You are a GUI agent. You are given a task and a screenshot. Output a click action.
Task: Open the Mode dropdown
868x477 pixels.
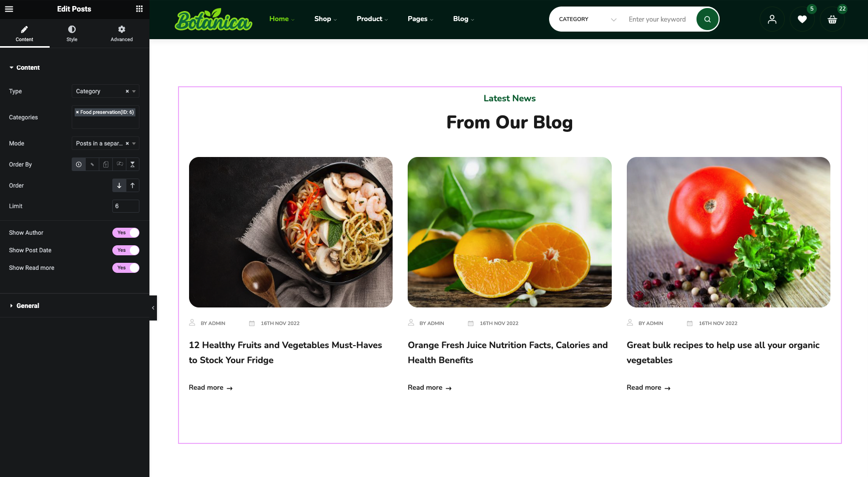(105, 143)
